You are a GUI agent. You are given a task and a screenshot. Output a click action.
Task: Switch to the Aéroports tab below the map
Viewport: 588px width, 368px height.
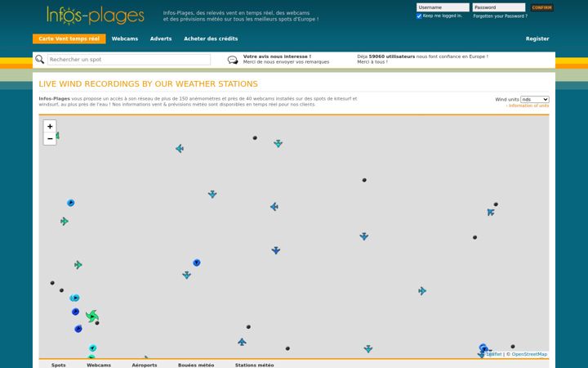tap(145, 365)
